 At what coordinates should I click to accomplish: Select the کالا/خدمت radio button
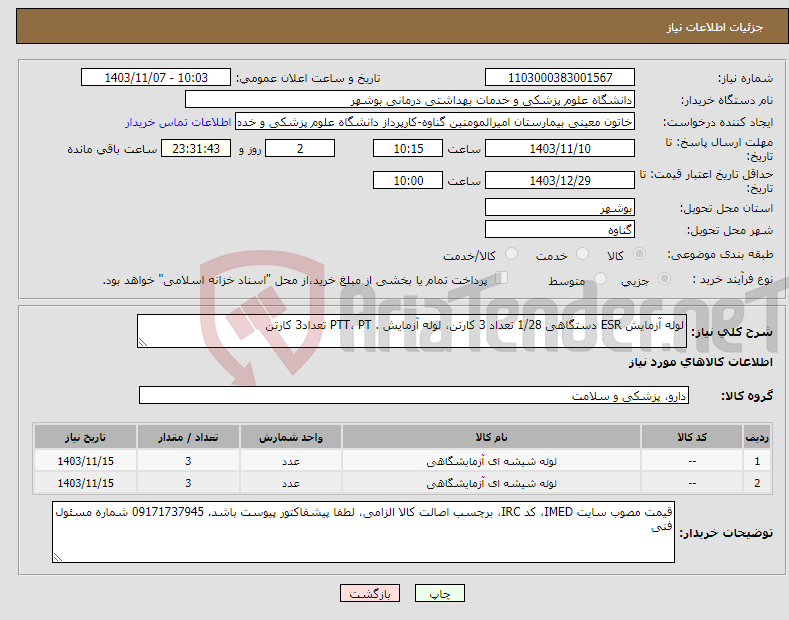[x=511, y=254]
